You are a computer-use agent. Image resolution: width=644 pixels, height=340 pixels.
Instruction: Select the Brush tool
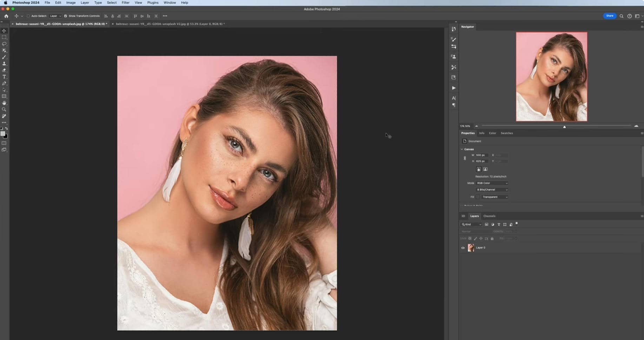[x=4, y=57]
